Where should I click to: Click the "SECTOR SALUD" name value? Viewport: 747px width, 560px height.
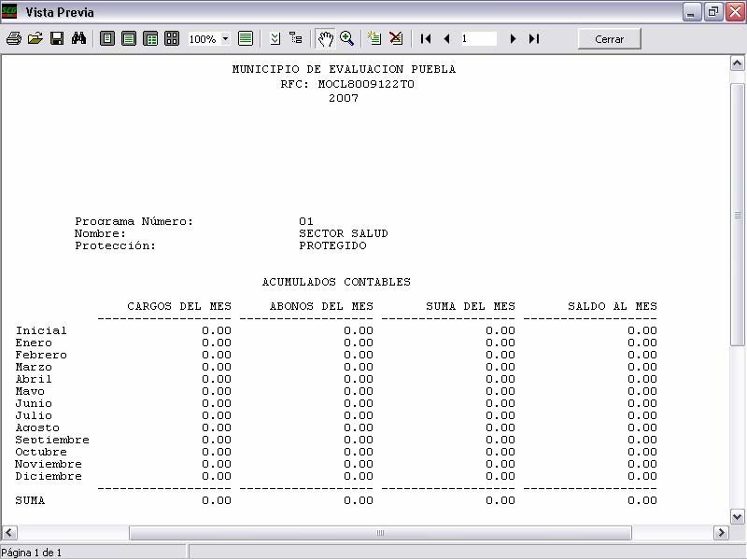pos(344,234)
